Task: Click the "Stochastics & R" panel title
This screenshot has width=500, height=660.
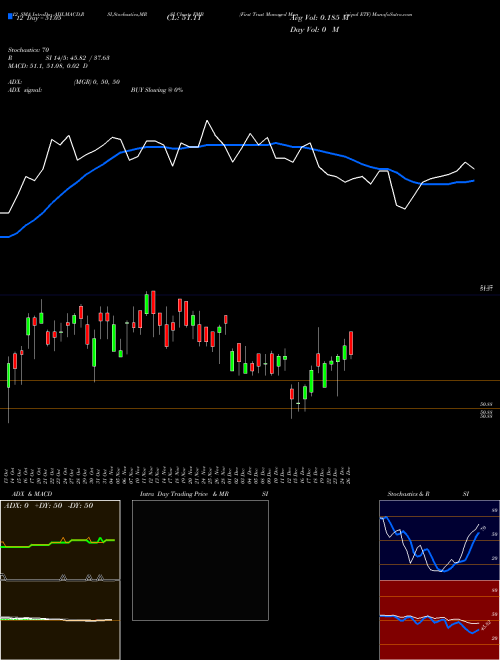Action: point(408,494)
